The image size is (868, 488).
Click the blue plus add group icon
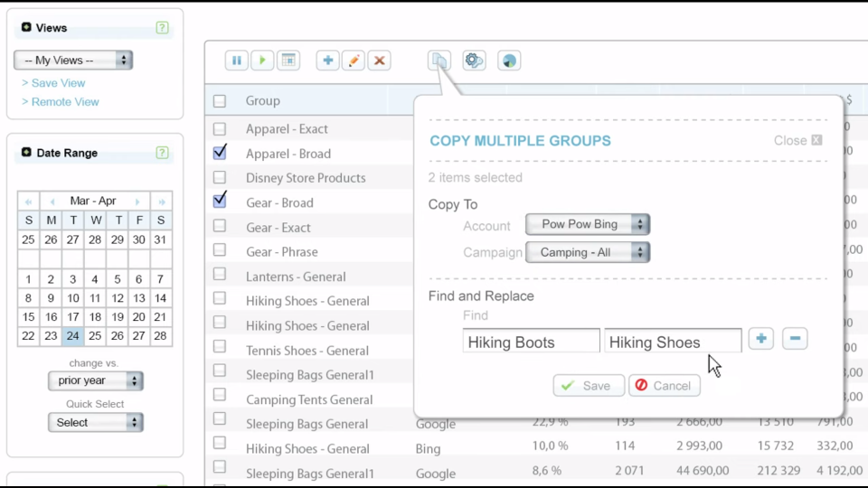click(x=327, y=61)
